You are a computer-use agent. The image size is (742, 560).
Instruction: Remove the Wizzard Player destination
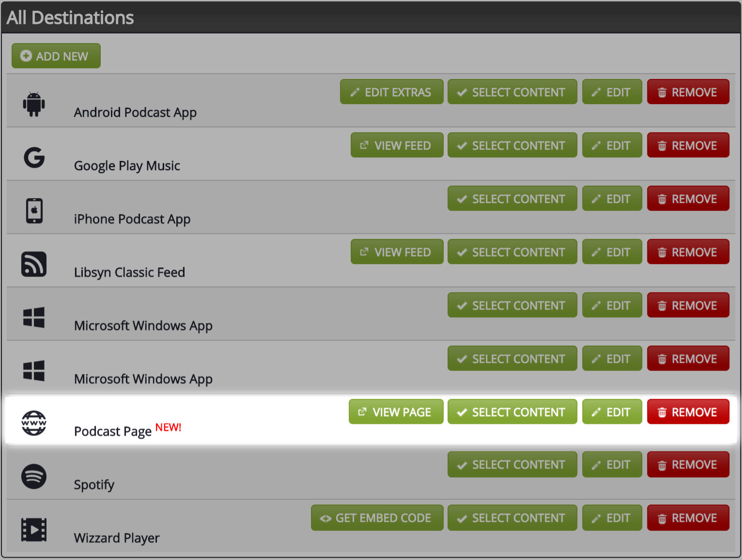pyautogui.click(x=688, y=517)
